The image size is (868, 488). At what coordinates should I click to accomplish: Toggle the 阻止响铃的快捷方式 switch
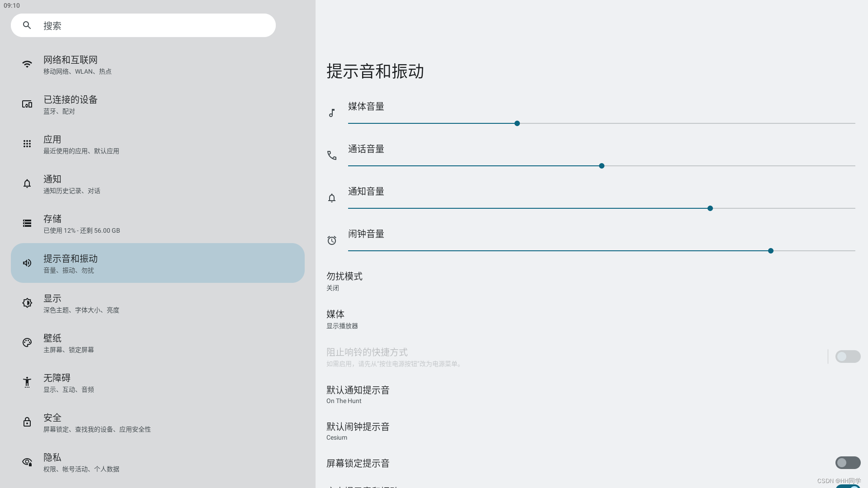click(x=848, y=357)
